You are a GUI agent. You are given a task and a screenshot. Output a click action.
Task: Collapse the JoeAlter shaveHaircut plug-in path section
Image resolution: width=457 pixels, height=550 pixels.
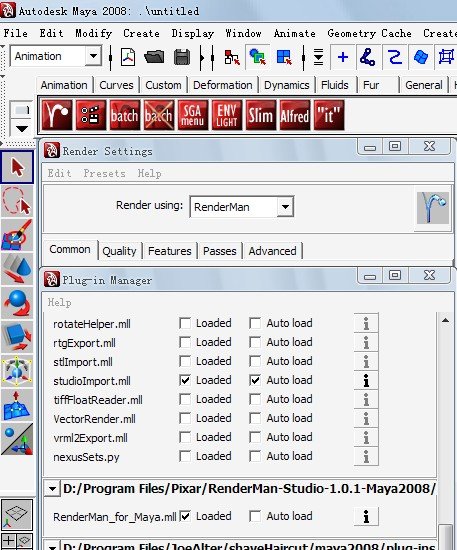click(x=53, y=547)
